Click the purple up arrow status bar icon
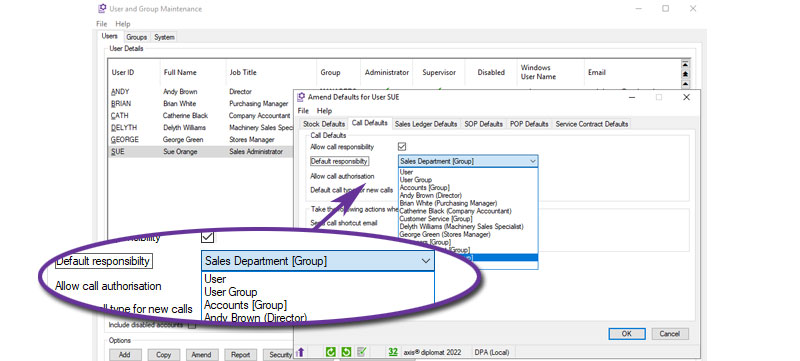Image resolution: width=800 pixels, height=361 pixels. click(301, 352)
